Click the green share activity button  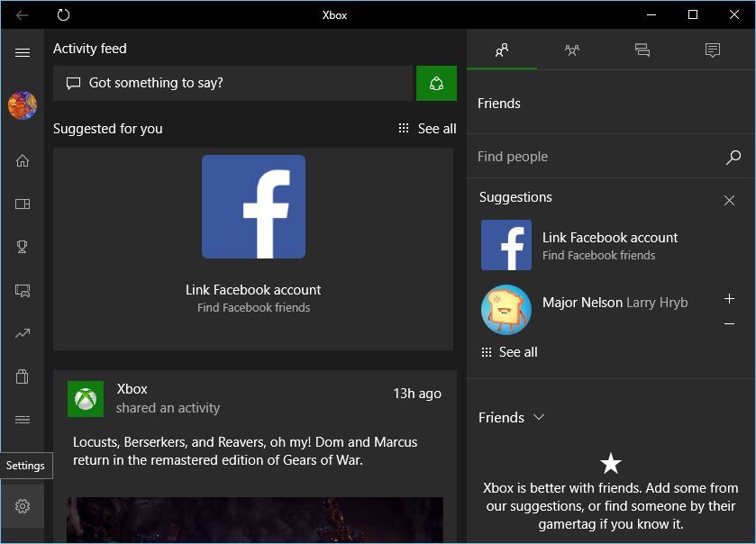(x=436, y=84)
